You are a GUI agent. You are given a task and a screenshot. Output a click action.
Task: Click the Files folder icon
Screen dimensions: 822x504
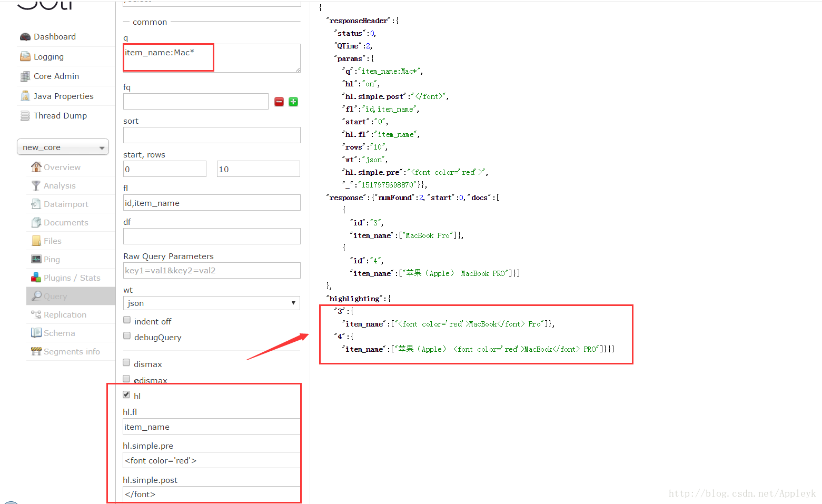[x=36, y=241]
